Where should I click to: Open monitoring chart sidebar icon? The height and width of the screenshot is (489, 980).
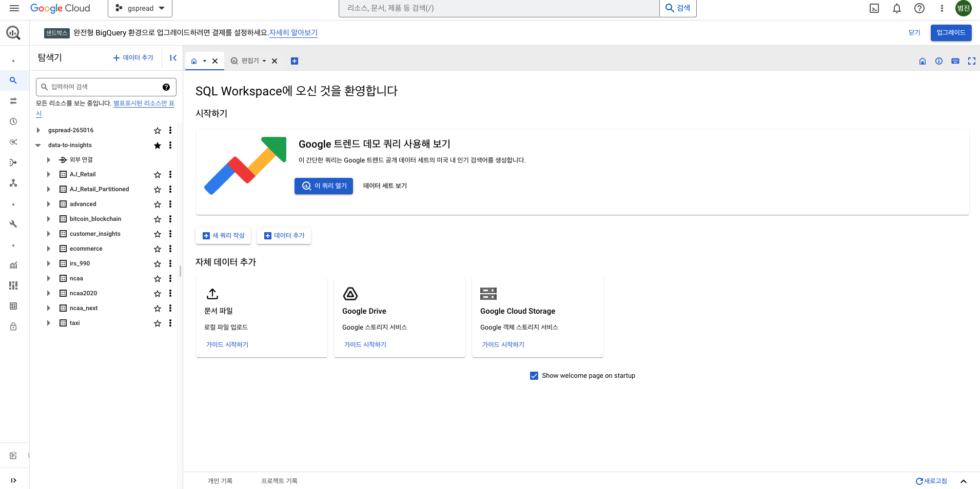coord(13,265)
